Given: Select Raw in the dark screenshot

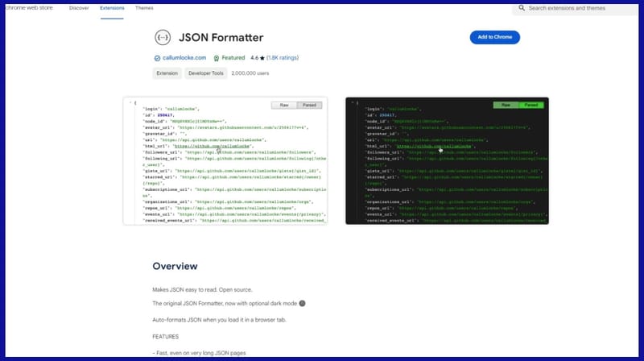Looking at the screenshot, I should pos(506,105).
